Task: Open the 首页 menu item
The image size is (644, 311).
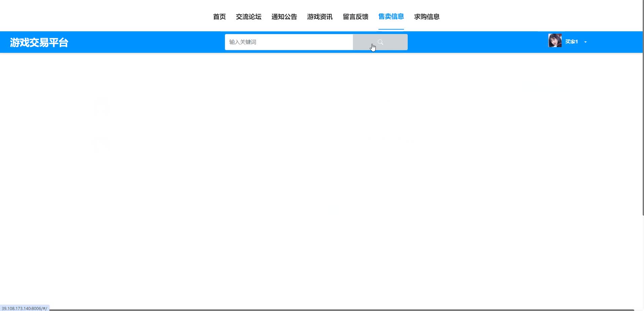Action: (219, 16)
